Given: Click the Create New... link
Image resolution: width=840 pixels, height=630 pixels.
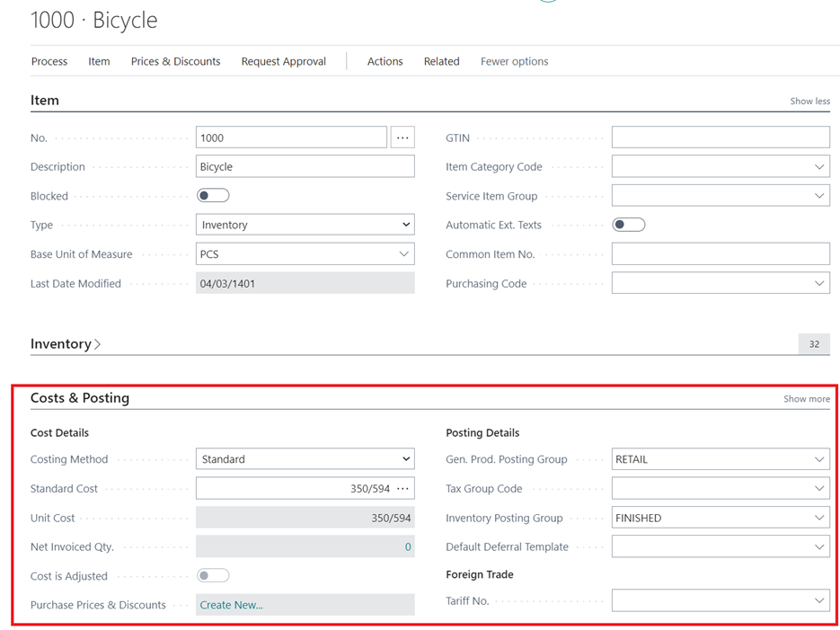Looking at the screenshot, I should click(x=232, y=605).
